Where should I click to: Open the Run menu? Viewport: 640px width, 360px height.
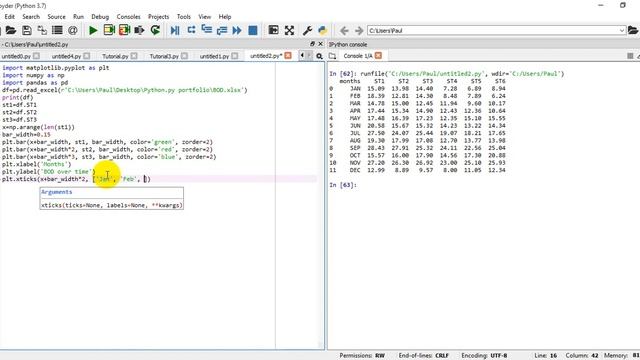(78, 17)
